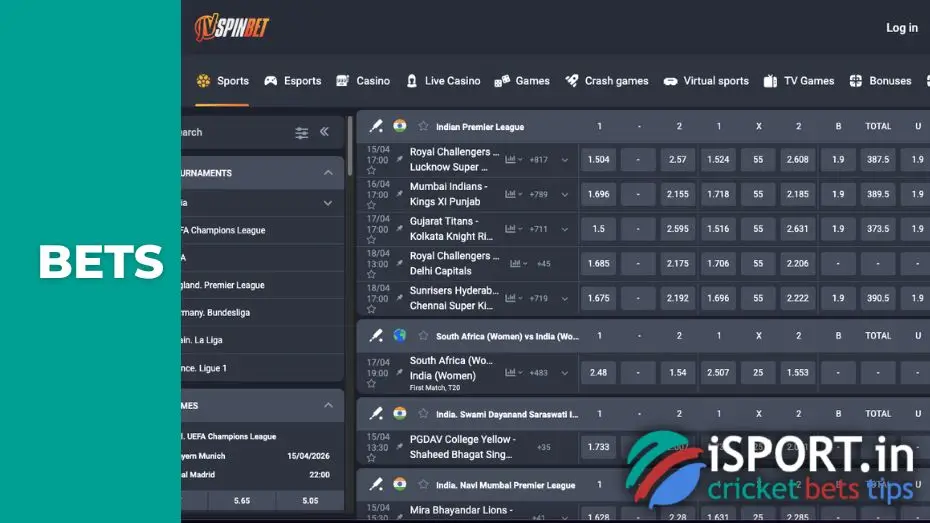Star the Royal Challengers vs Delhi Capitals match
Viewport: 930px width, 523px height.
click(371, 275)
